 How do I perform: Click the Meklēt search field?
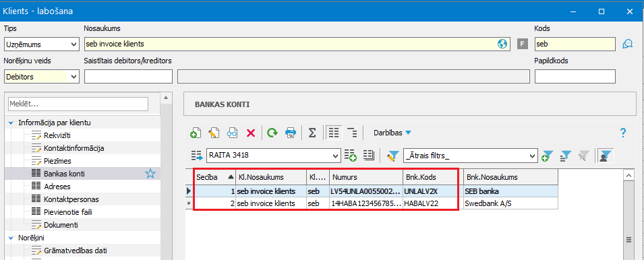[x=78, y=104]
